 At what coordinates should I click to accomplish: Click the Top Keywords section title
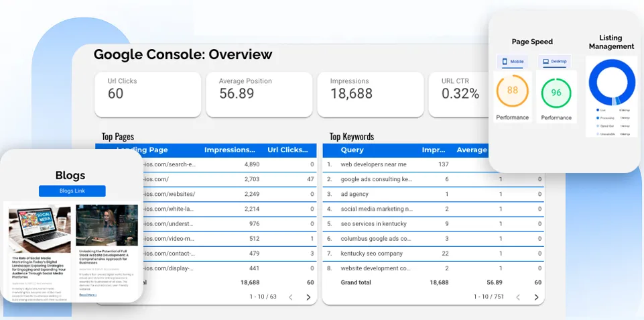tap(352, 137)
